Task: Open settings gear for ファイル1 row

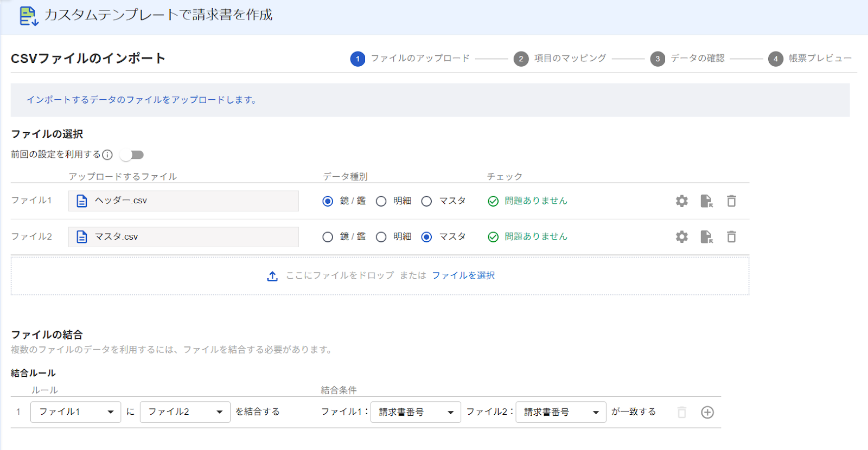Action: (x=682, y=201)
